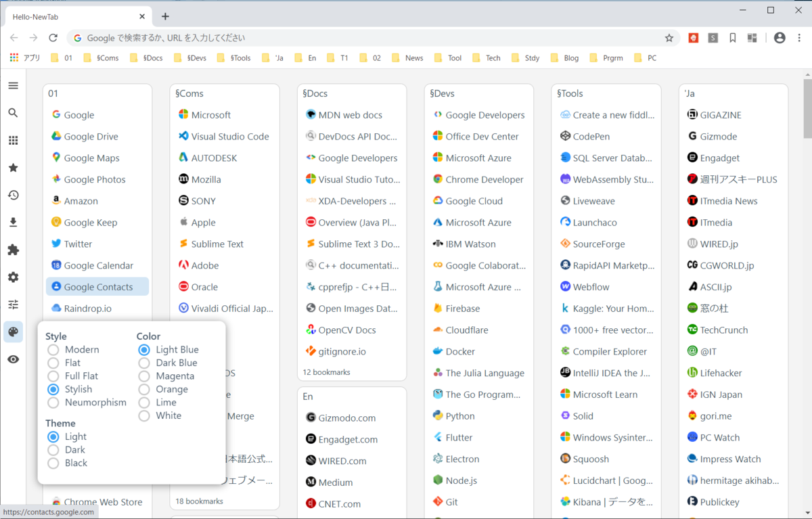Open the Visual Studio Code bookmark
812x519 pixels.
pos(225,137)
